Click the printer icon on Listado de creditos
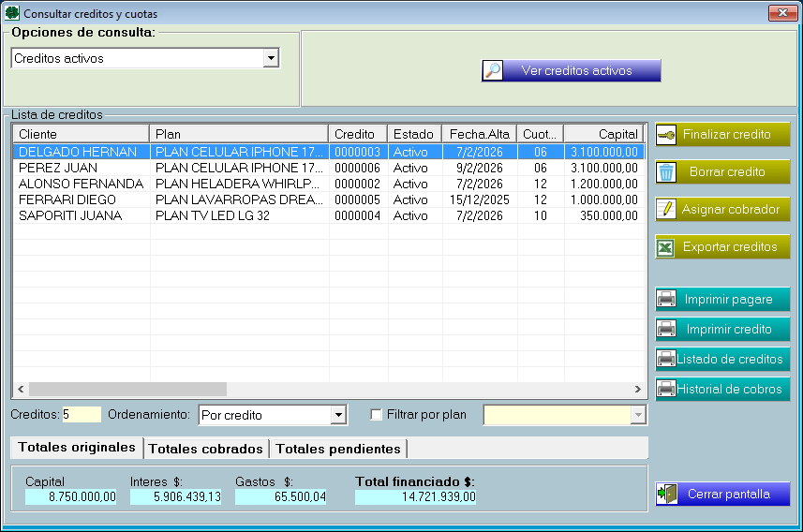The image size is (803, 532). (x=665, y=360)
